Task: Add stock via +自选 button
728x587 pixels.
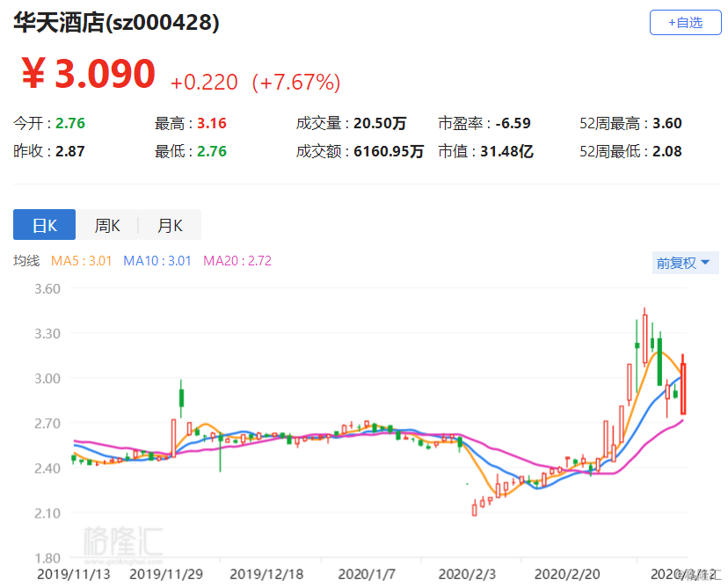Action: pyautogui.click(x=685, y=22)
